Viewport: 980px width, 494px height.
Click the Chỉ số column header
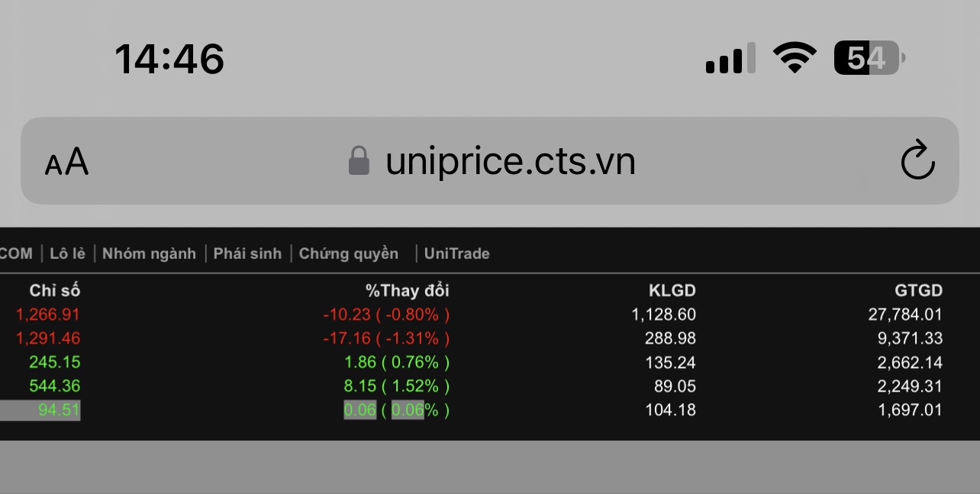pos(55,290)
